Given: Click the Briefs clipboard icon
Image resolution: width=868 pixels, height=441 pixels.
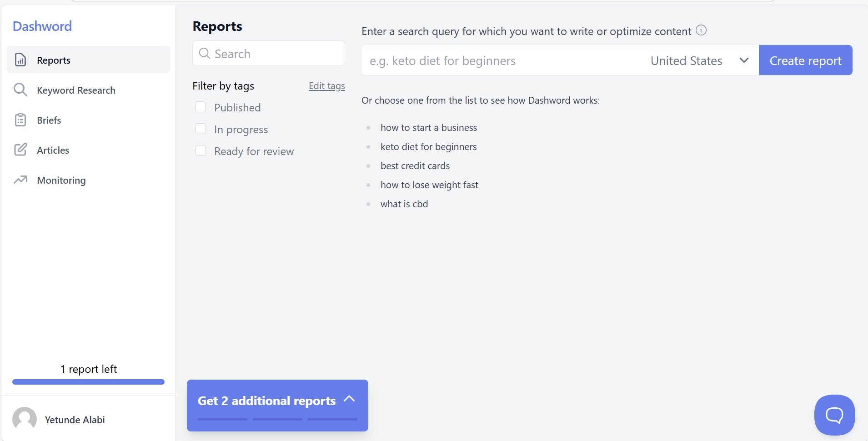Looking at the screenshot, I should pos(20,120).
